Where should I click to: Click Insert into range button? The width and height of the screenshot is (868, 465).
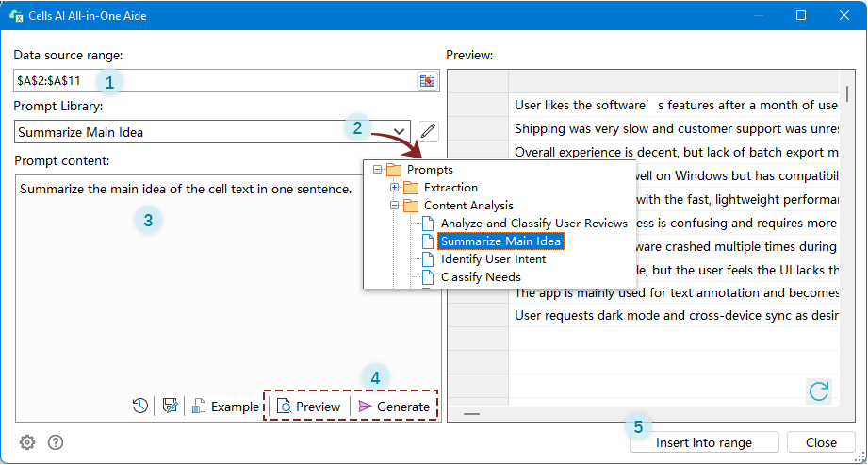[x=704, y=442]
